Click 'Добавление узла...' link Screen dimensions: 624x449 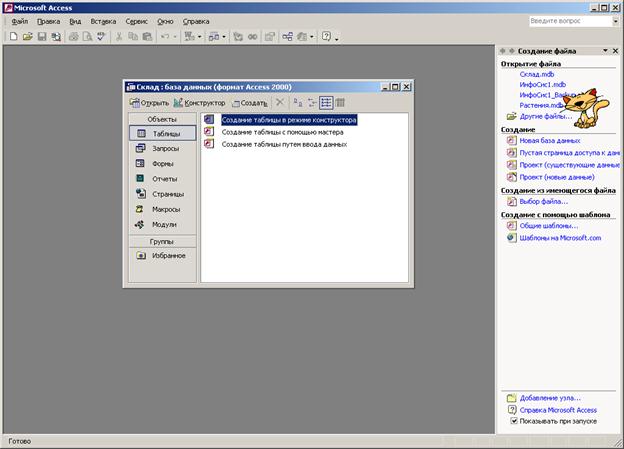pos(550,398)
